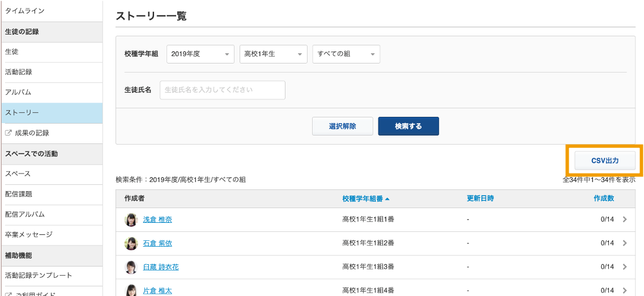Open 配信アルバム in the sidebar
The image size is (644, 296).
pyautogui.click(x=52, y=214)
